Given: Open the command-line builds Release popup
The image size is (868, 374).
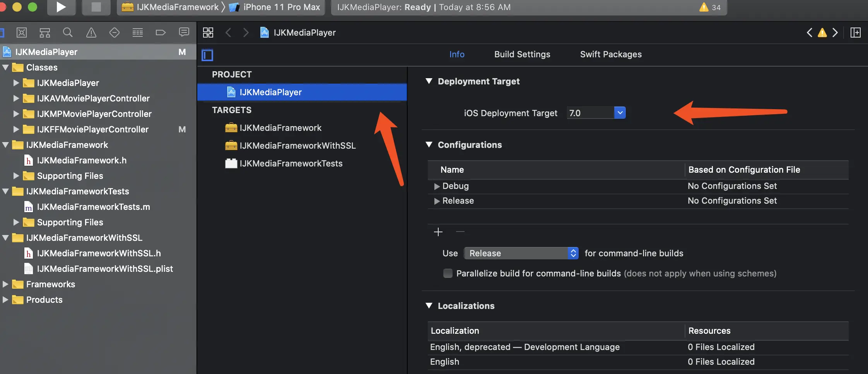Looking at the screenshot, I should [x=521, y=253].
